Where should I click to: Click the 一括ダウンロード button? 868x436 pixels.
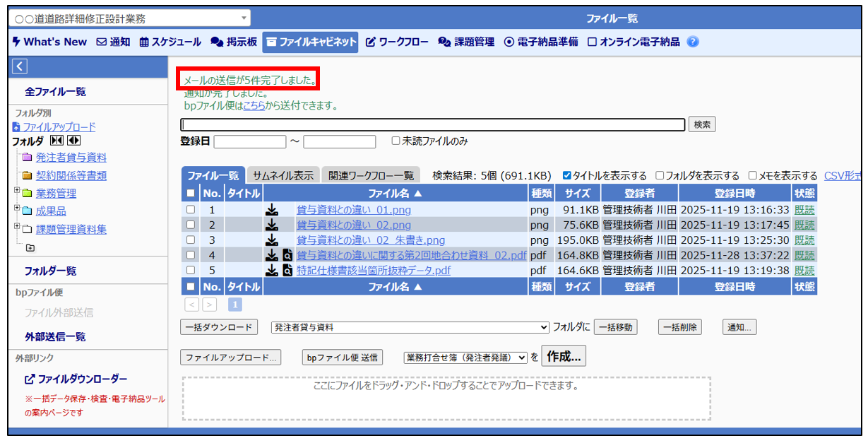[x=219, y=327]
